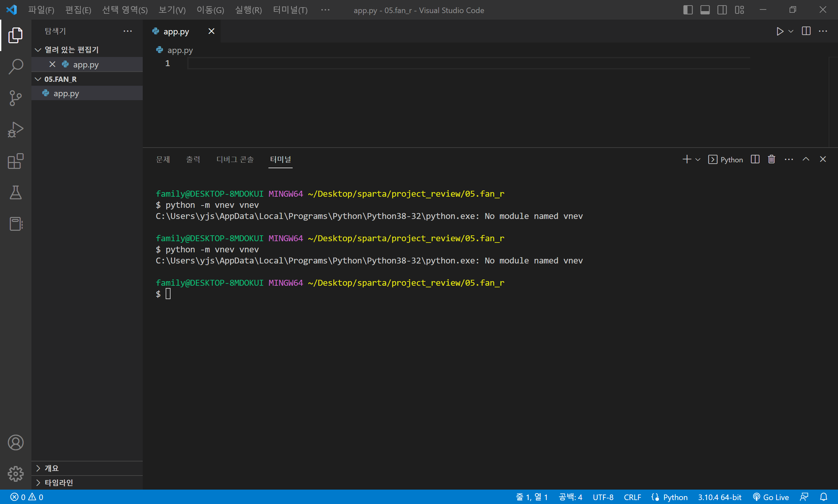Image resolution: width=838 pixels, height=504 pixels.
Task: Open new terminal profile dropdown
Action: [698, 159]
